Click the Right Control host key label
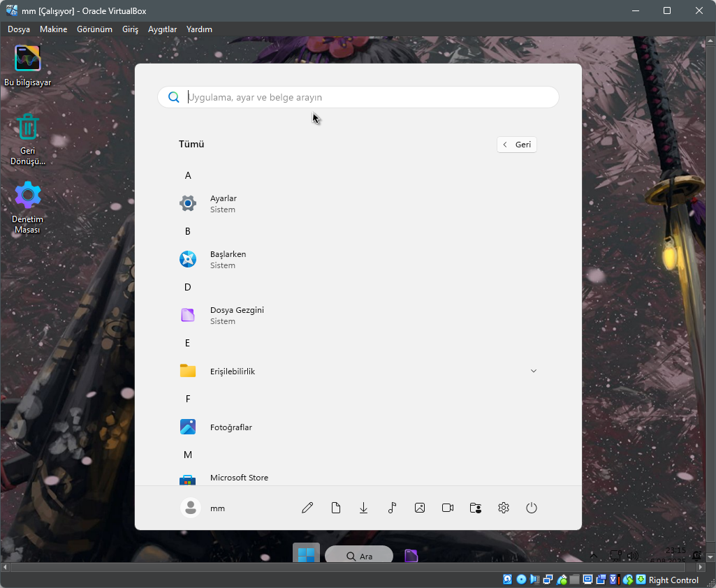This screenshot has width=716, height=588. coord(673,580)
